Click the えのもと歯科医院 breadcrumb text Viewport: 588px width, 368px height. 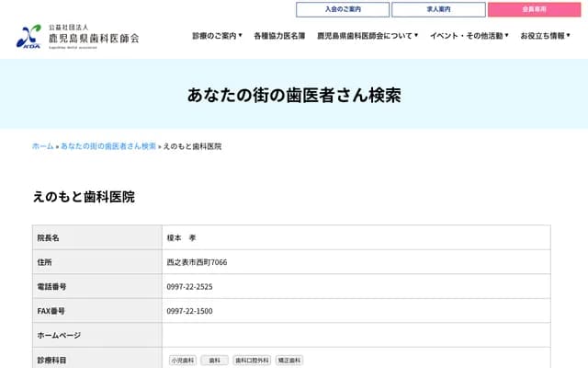(192, 146)
